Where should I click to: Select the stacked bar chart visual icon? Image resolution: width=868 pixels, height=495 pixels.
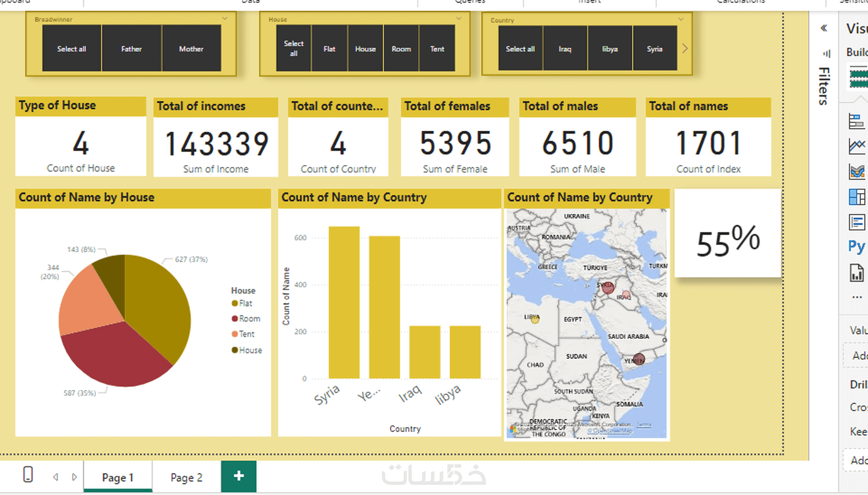(x=857, y=121)
